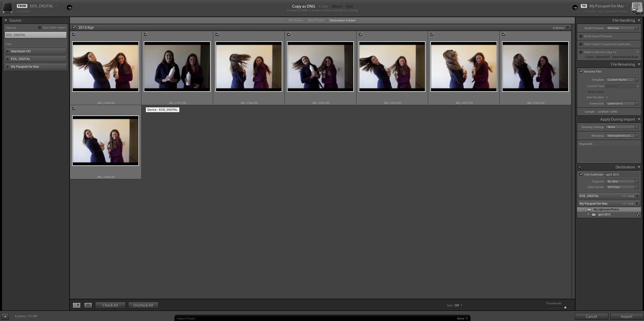
Task: Click the collapse arrow icon at bottom-left
Action: [x=5, y=316]
